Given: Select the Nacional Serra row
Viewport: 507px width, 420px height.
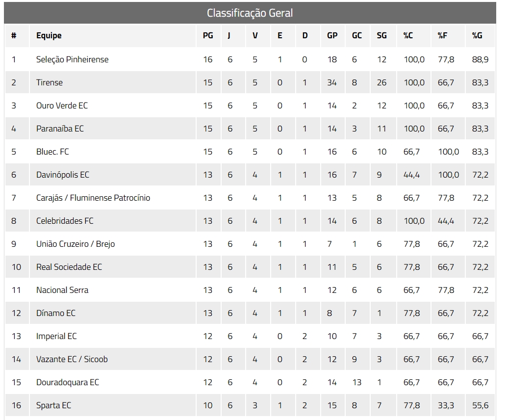Looking at the screenshot, I should click(x=250, y=290).
